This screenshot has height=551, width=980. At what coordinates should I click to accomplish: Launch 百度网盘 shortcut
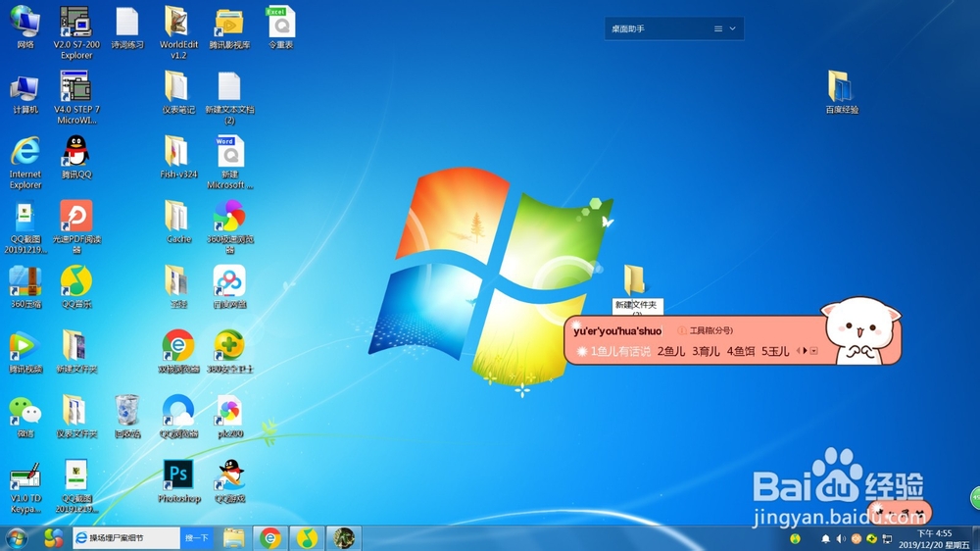click(x=229, y=287)
